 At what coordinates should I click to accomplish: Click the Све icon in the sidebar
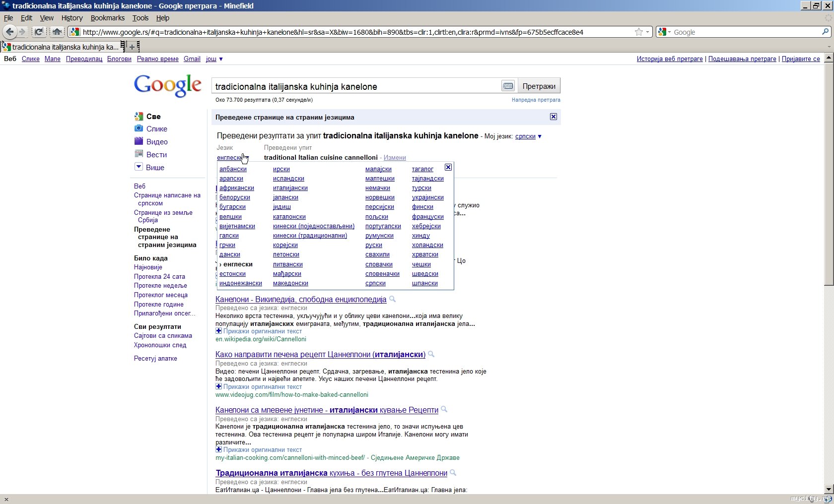coord(139,117)
